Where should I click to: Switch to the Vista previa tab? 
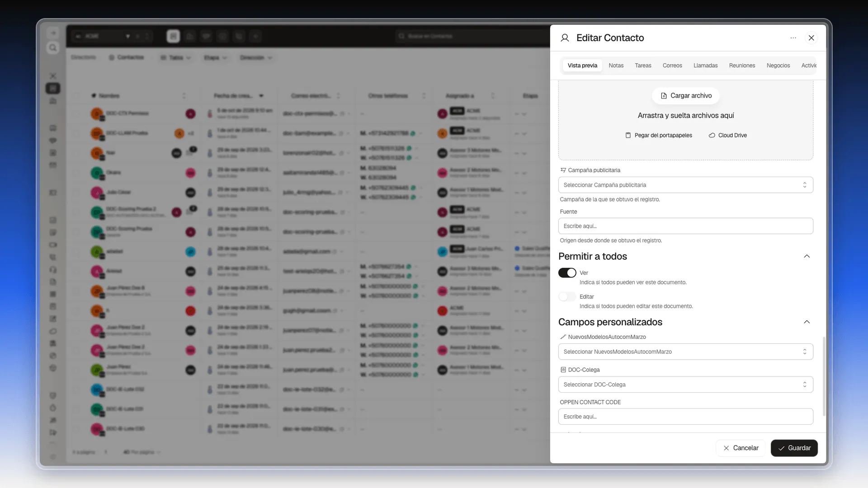coord(582,66)
